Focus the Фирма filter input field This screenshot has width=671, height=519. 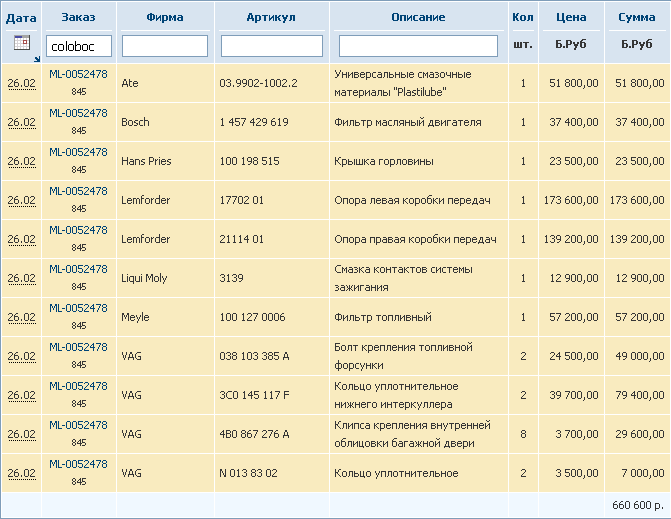pos(165,46)
